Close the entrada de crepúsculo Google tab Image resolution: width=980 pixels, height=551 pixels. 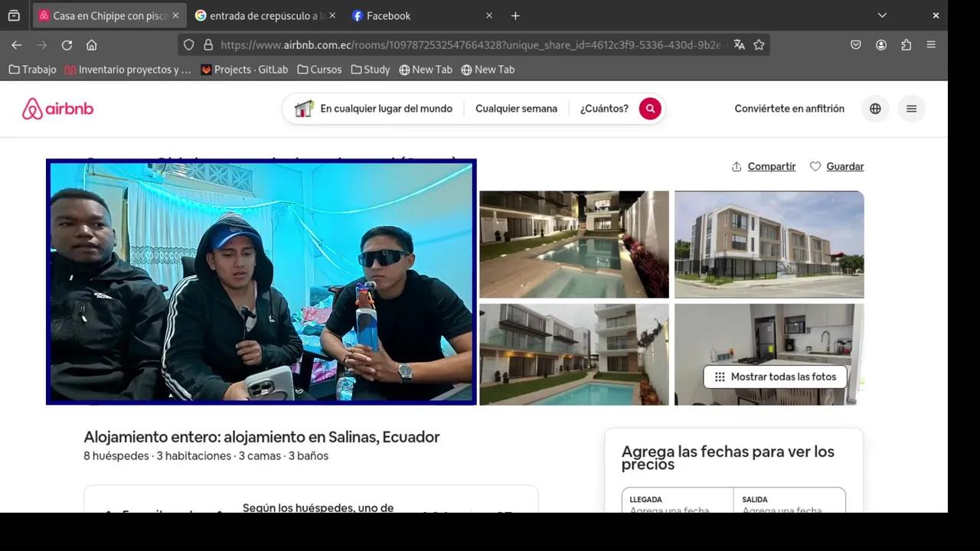pos(332,15)
